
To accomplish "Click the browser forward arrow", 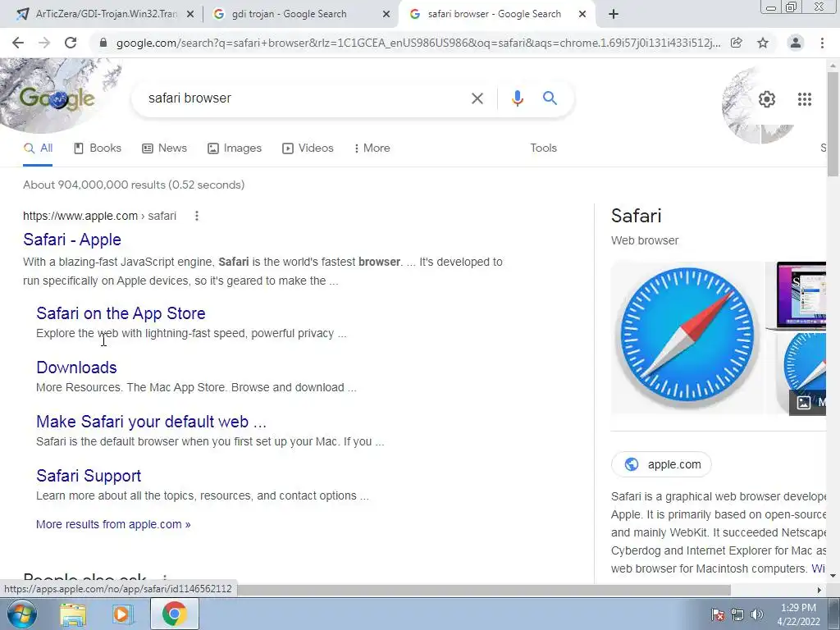I will point(44,43).
